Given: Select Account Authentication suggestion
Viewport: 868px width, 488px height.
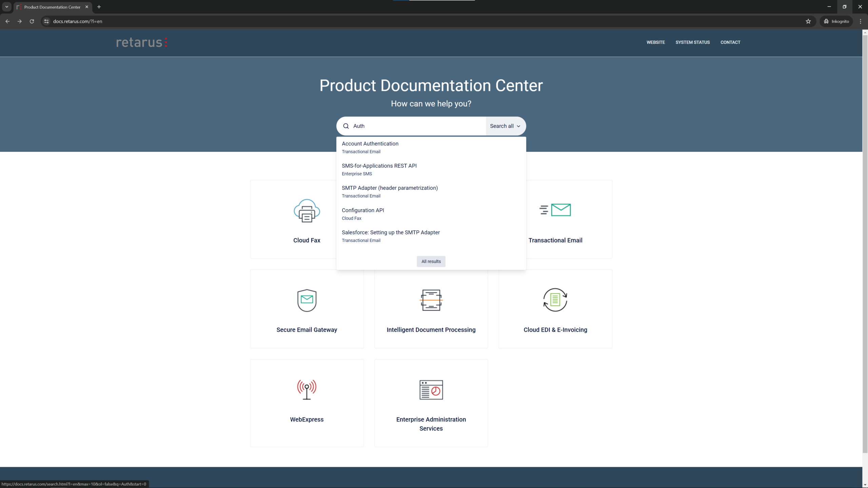Looking at the screenshot, I should coord(431,147).
